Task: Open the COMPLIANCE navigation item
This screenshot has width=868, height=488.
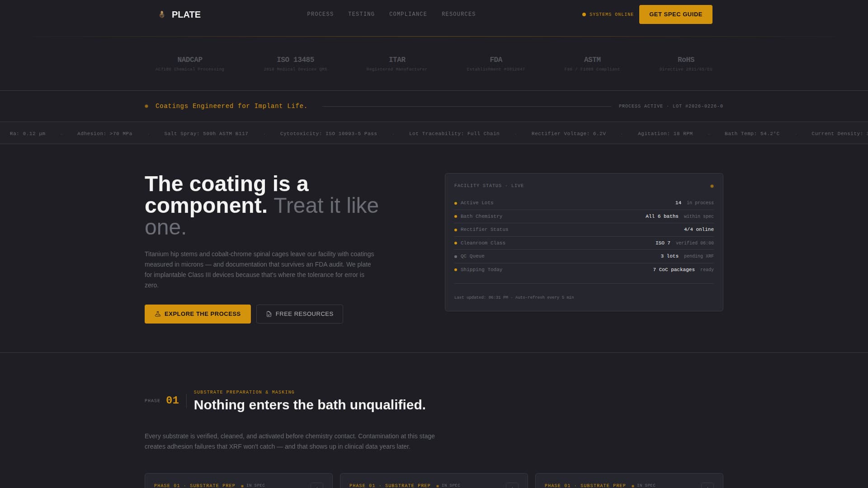Action: point(408,14)
